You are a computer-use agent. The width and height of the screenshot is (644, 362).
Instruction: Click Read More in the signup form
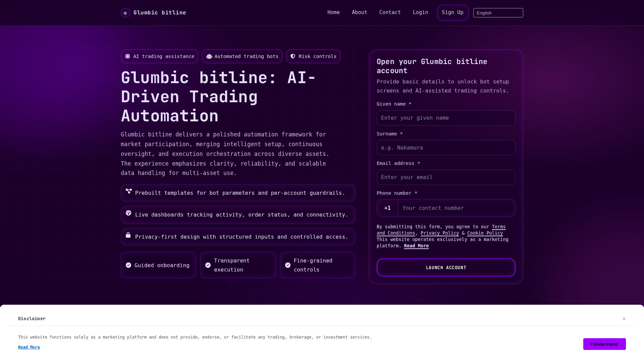click(416, 246)
